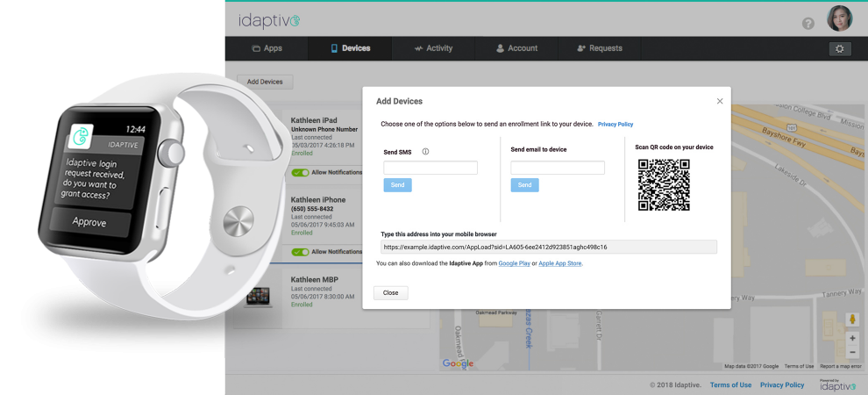Click map Terms of Use link

click(x=799, y=366)
